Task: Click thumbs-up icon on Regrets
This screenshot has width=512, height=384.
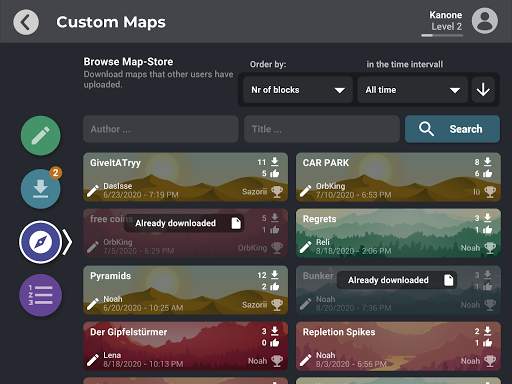Action: (487, 230)
